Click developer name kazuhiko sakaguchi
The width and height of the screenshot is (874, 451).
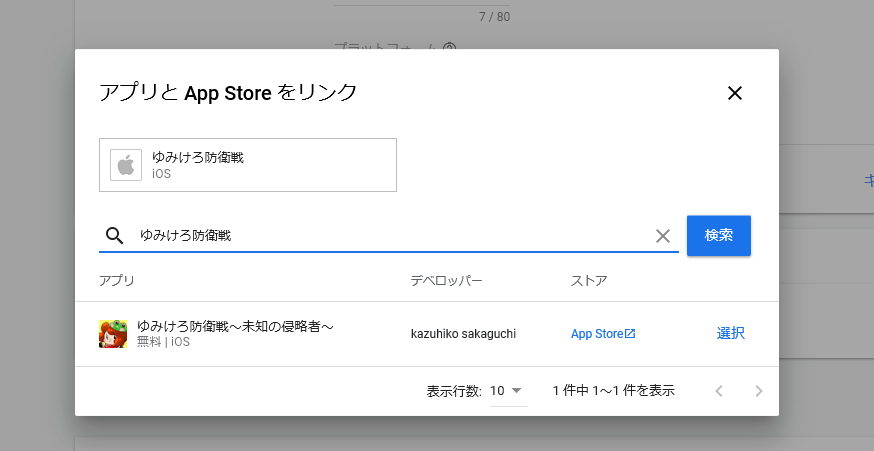[463, 334]
